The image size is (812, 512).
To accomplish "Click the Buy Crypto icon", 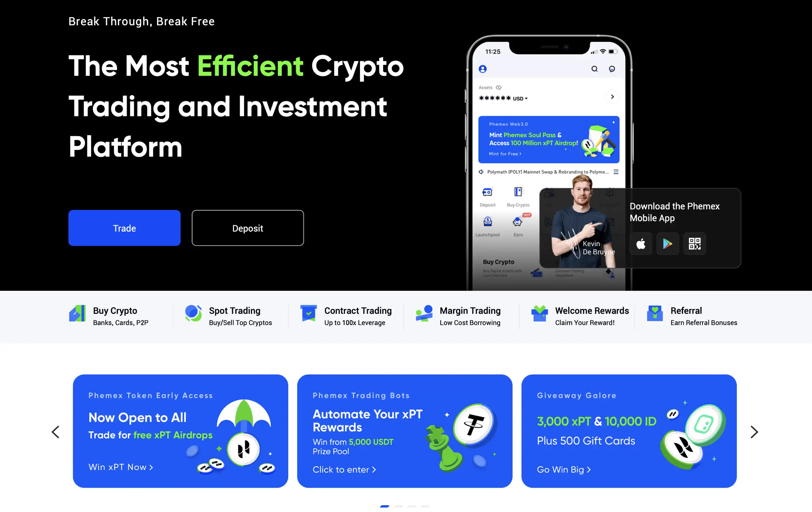I will tap(77, 315).
